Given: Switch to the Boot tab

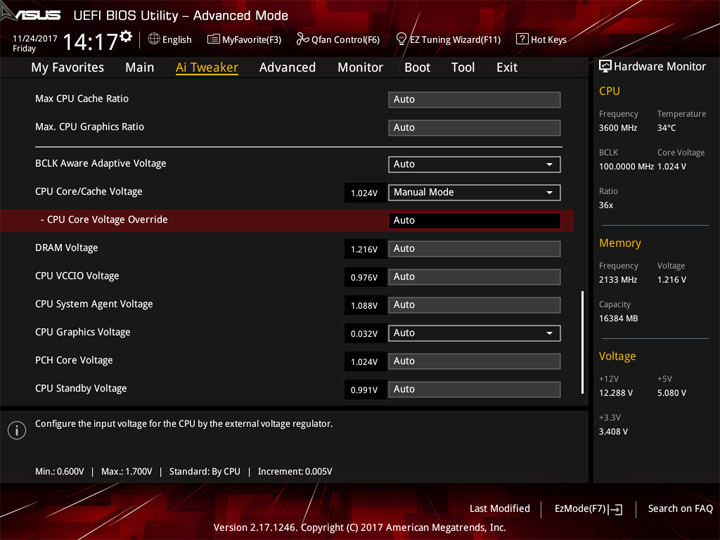Looking at the screenshot, I should point(417,68).
